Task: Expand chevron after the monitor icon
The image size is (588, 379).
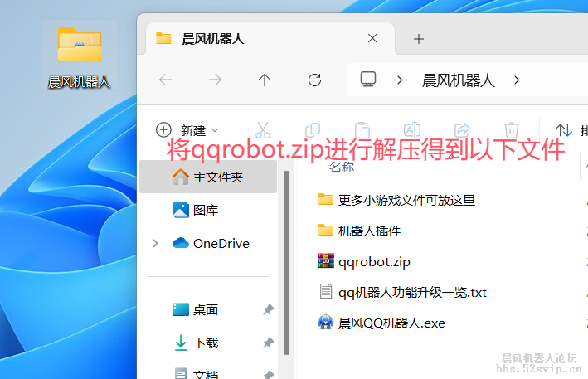Action: pyautogui.click(x=400, y=80)
